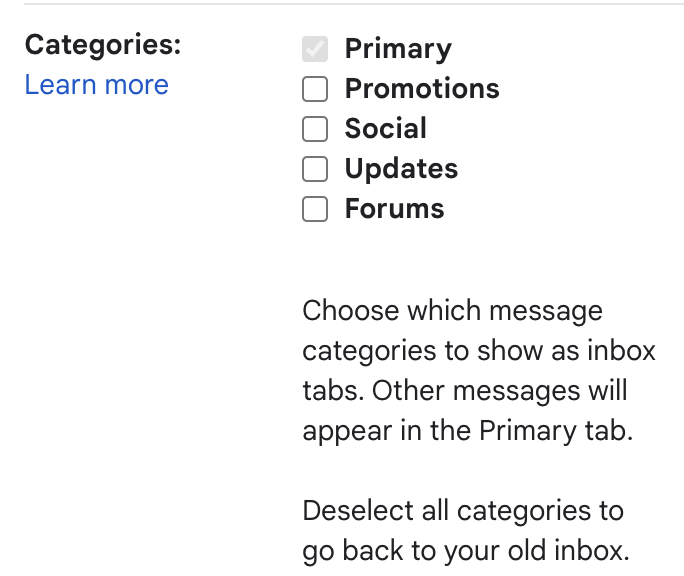Click the bold "Primary" label text
Viewport: 684px width, 576px height.
398,49
